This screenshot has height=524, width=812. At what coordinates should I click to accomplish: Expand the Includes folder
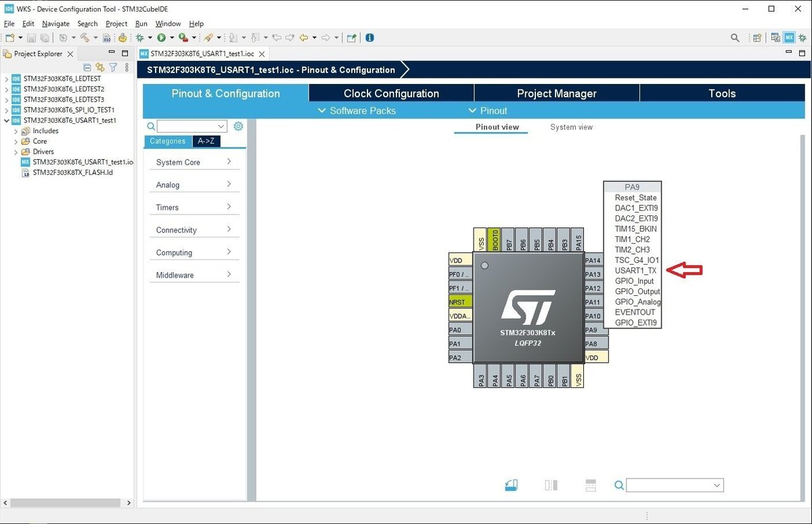[16, 131]
